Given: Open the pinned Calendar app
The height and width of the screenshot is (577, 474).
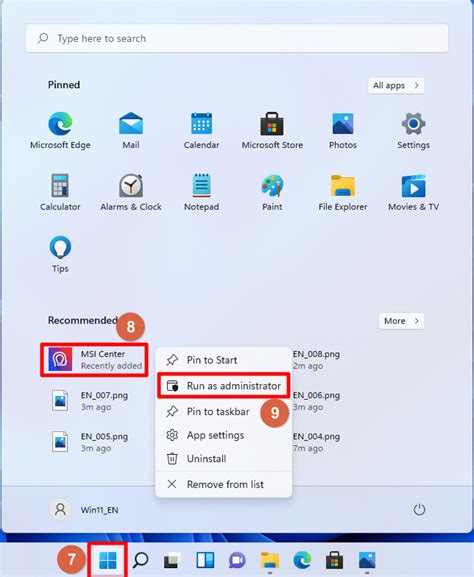Looking at the screenshot, I should pyautogui.click(x=201, y=131).
